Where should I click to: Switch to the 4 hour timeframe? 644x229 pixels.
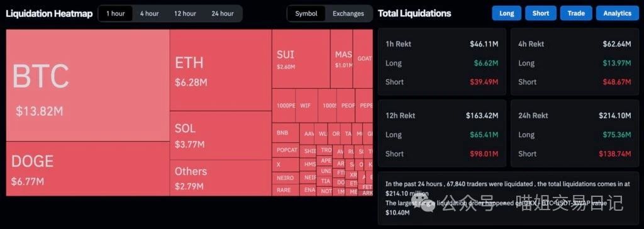tap(149, 14)
